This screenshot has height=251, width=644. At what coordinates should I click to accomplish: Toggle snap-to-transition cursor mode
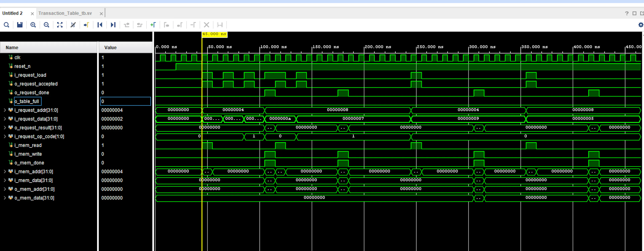pos(73,25)
